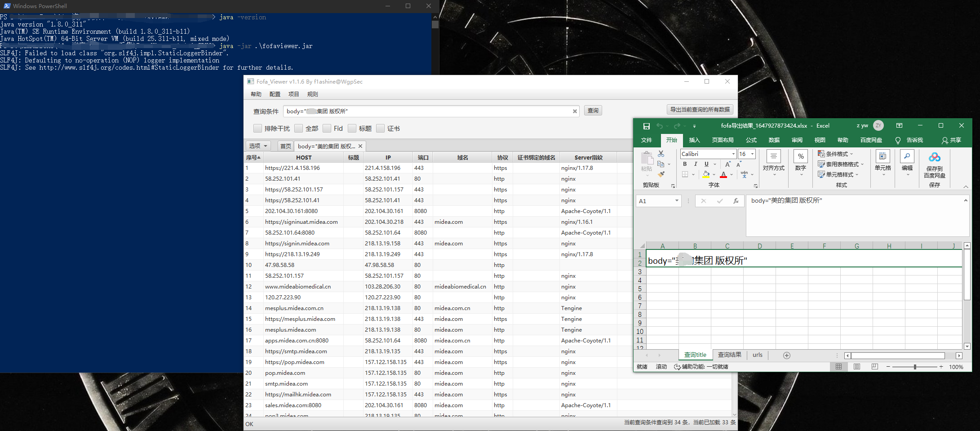Enable the 证书 checkbox
This screenshot has width=980, height=431.
(x=381, y=128)
